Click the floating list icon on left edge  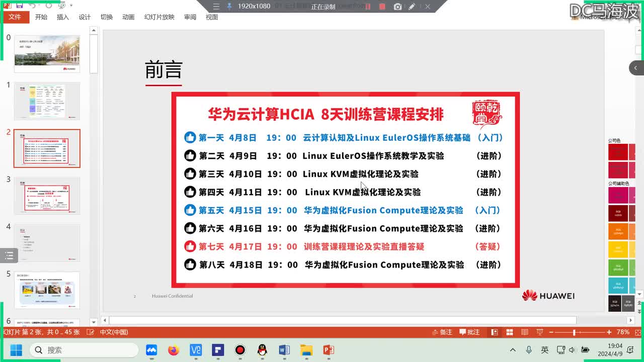(9, 255)
